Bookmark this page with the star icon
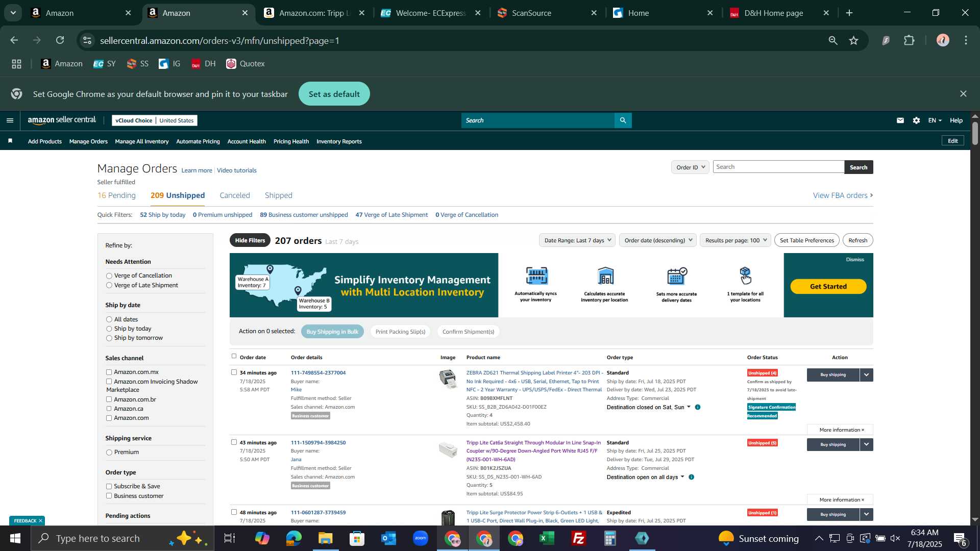 tap(854, 40)
